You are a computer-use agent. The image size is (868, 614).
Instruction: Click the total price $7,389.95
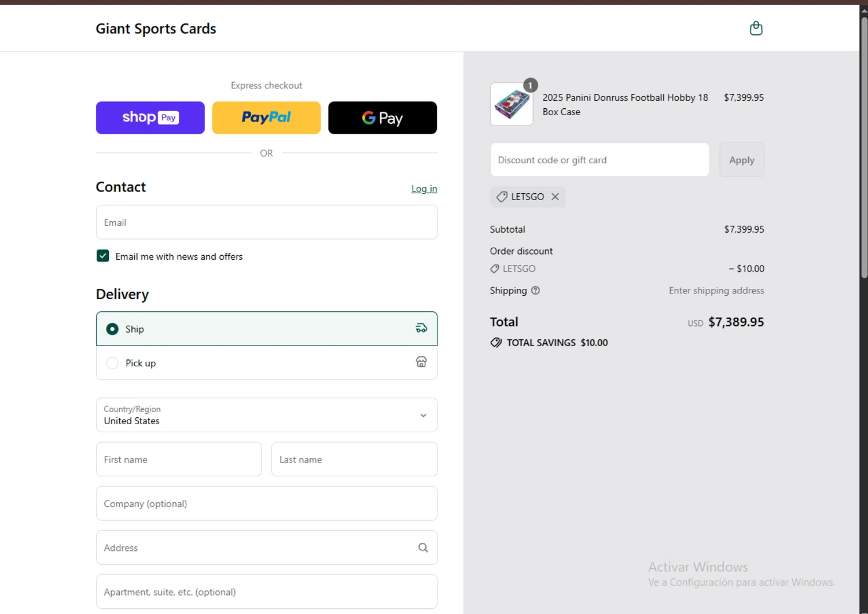(x=736, y=322)
